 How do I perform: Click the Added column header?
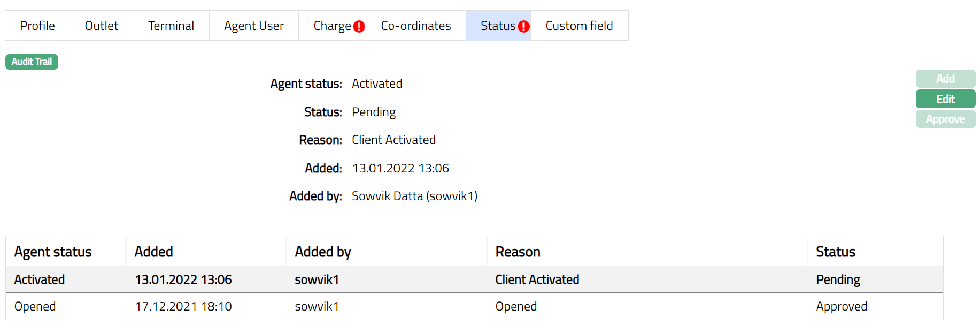coord(153,252)
